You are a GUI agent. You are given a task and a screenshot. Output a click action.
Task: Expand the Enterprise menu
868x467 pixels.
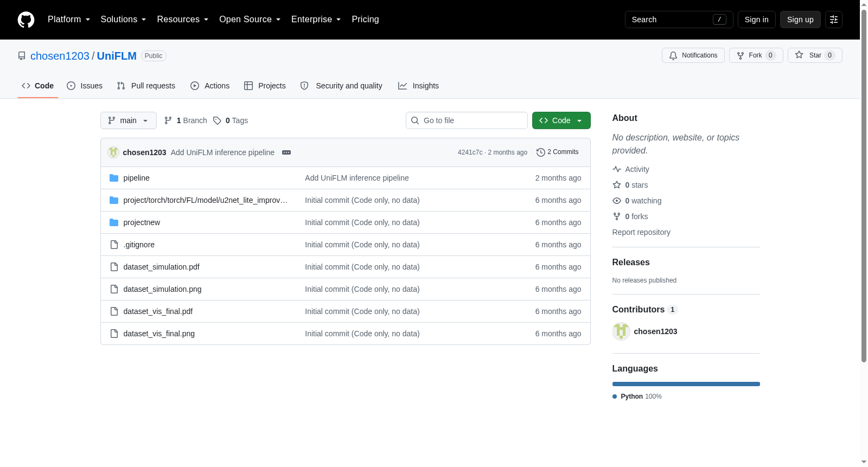(316, 20)
